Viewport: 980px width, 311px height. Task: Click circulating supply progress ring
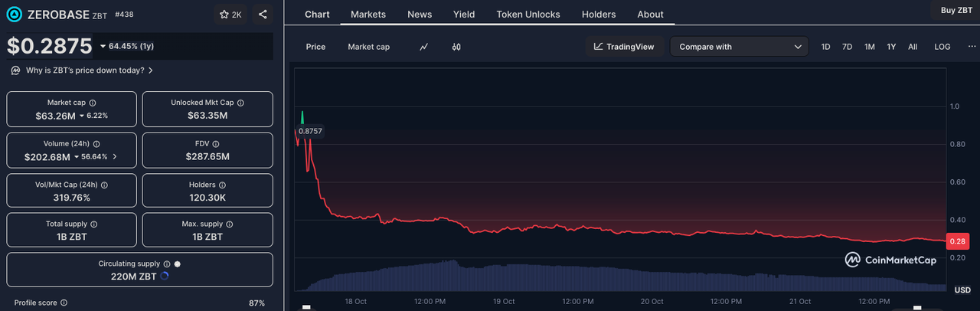click(165, 277)
